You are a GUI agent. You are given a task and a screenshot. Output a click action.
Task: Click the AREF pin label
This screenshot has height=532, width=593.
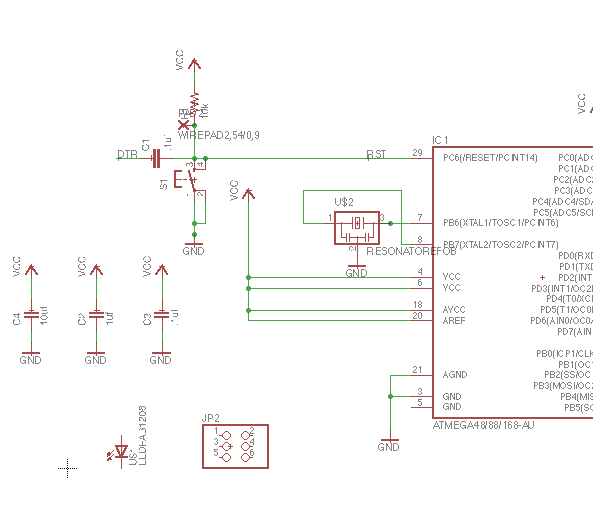[x=454, y=321]
